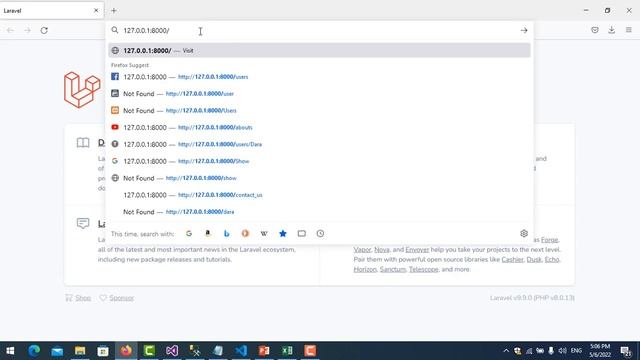Open the Downloads panel
Viewport: 640px width, 360px height.
[611, 30]
